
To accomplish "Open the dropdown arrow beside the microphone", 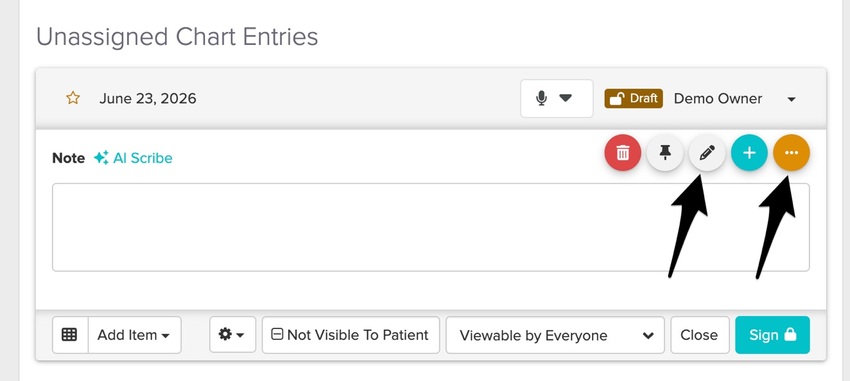I will [565, 98].
